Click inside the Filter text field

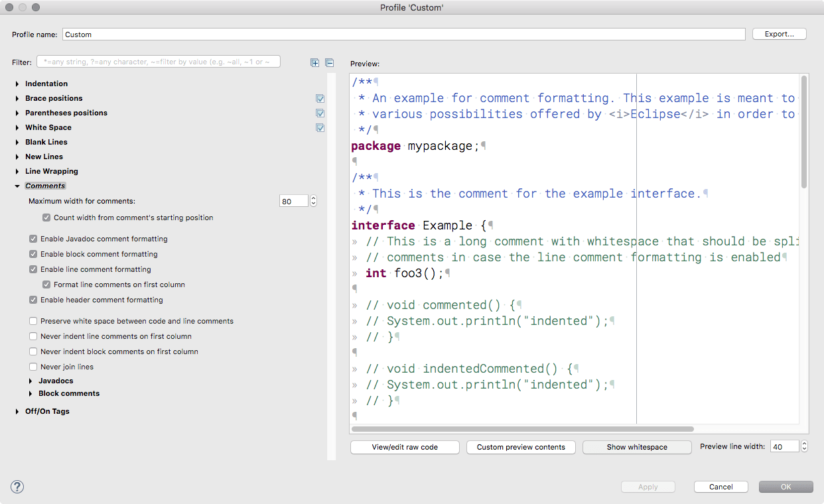coord(159,60)
